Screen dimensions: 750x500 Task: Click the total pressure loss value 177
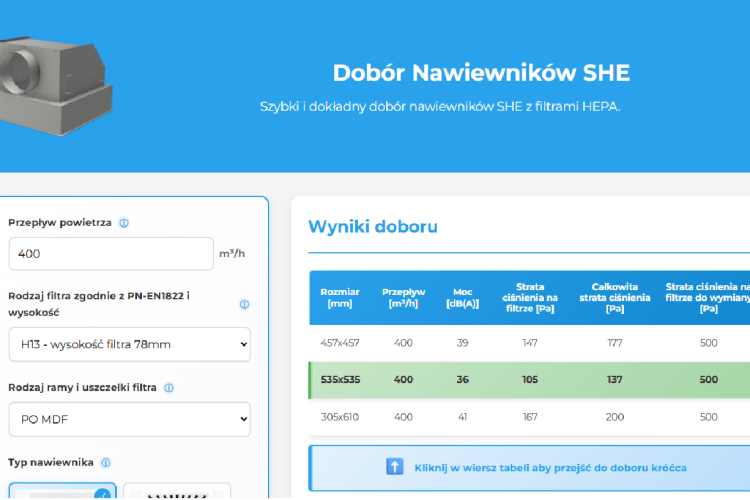coord(615,343)
